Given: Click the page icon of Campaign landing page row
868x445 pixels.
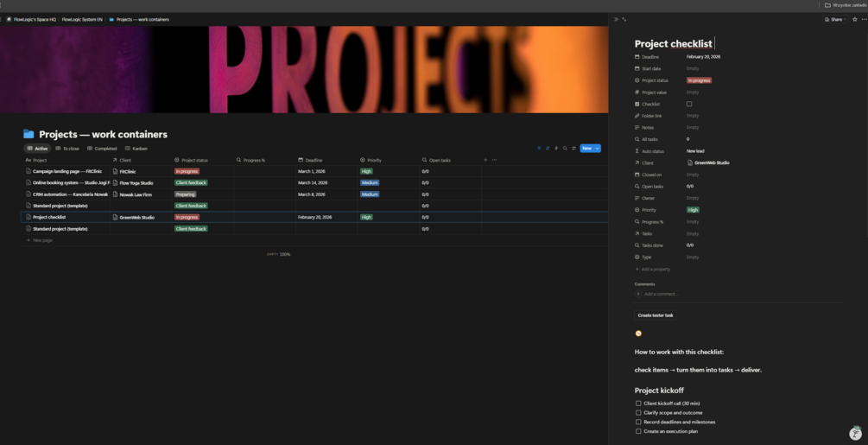Looking at the screenshot, I should (x=29, y=172).
